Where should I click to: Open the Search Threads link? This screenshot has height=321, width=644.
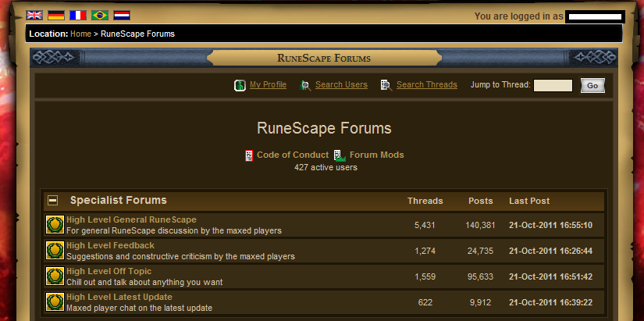[427, 84]
